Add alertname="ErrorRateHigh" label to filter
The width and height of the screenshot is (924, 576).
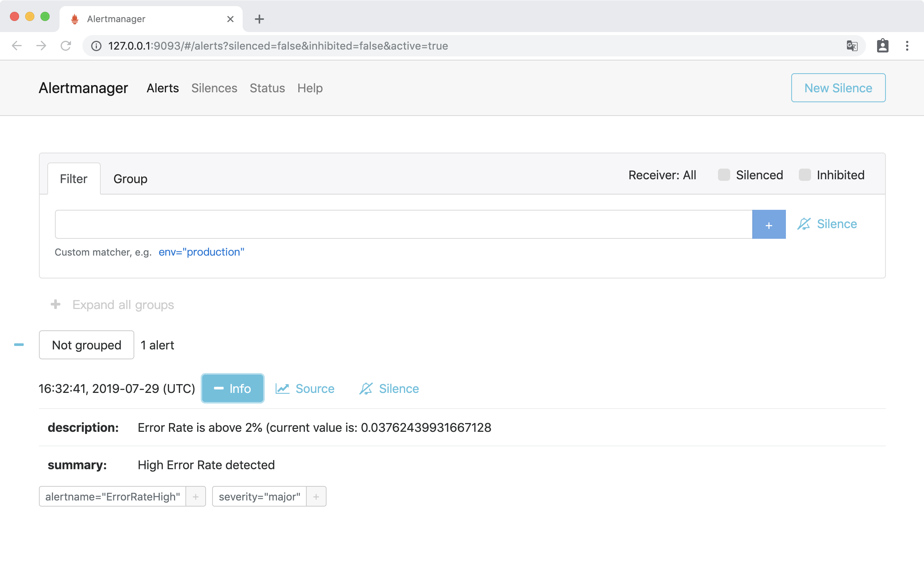click(x=195, y=497)
